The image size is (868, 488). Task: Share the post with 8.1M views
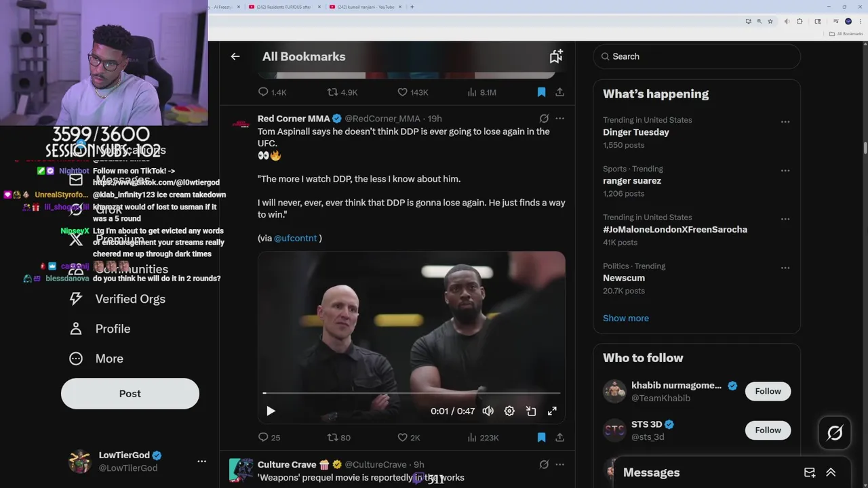pos(559,92)
